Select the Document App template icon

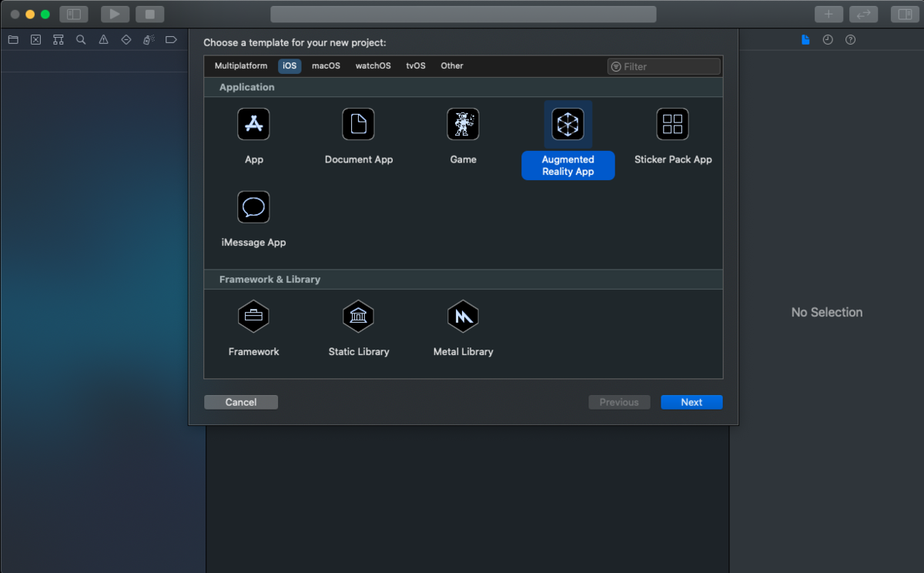pos(358,124)
